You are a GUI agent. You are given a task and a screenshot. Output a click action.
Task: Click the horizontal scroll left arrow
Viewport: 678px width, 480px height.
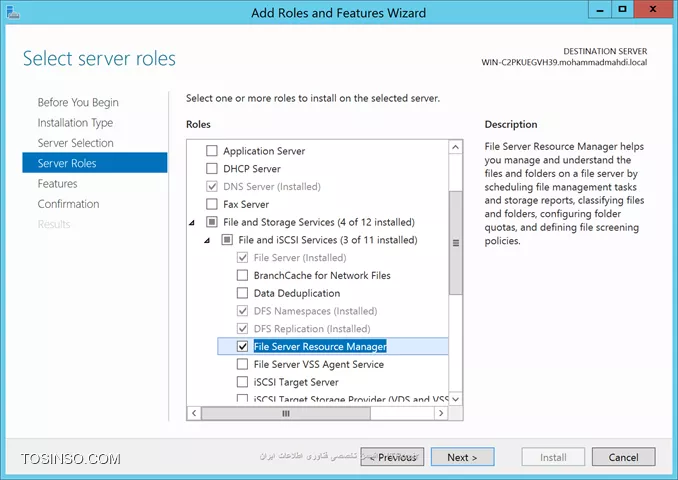click(x=194, y=413)
